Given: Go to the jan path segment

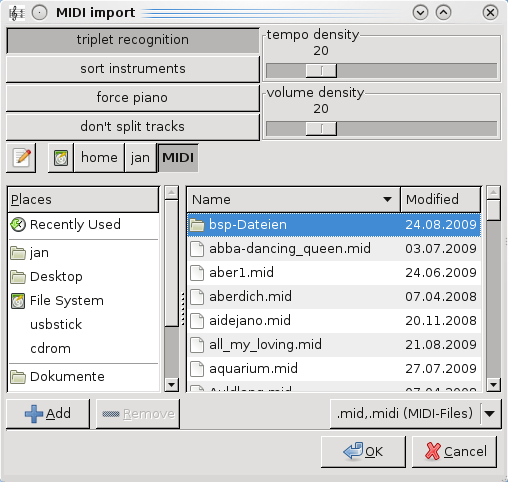Looking at the screenshot, I should [x=140, y=158].
